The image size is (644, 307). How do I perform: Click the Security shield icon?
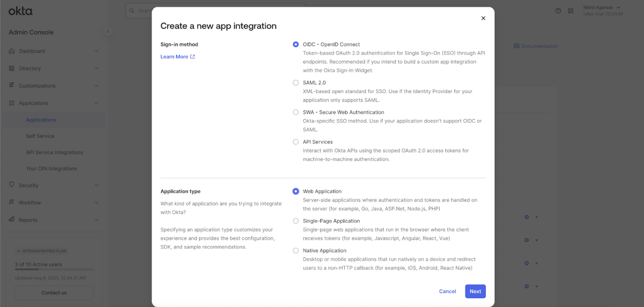12,185
